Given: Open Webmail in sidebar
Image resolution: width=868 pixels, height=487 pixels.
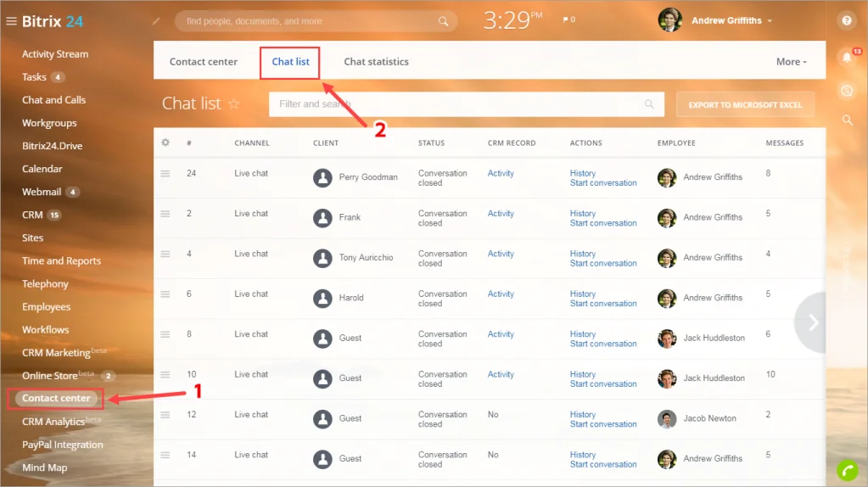Looking at the screenshot, I should (42, 192).
